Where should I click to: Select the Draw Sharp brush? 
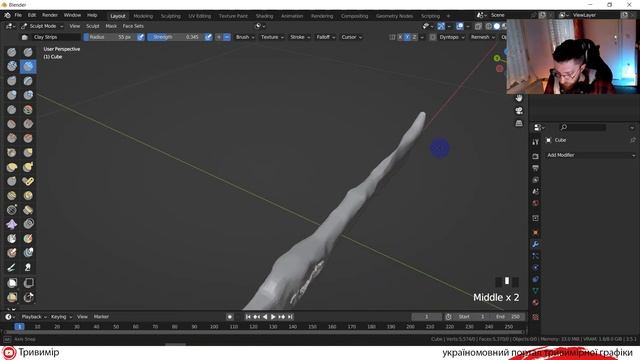click(x=28, y=52)
